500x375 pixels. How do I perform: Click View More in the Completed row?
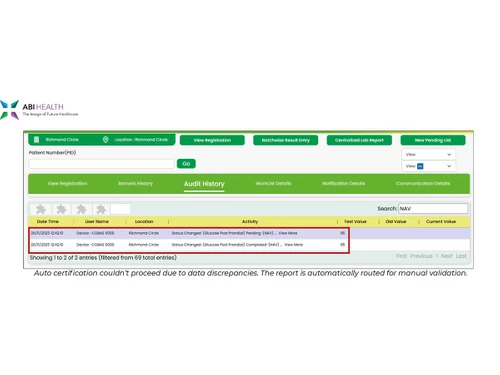pyautogui.click(x=293, y=245)
